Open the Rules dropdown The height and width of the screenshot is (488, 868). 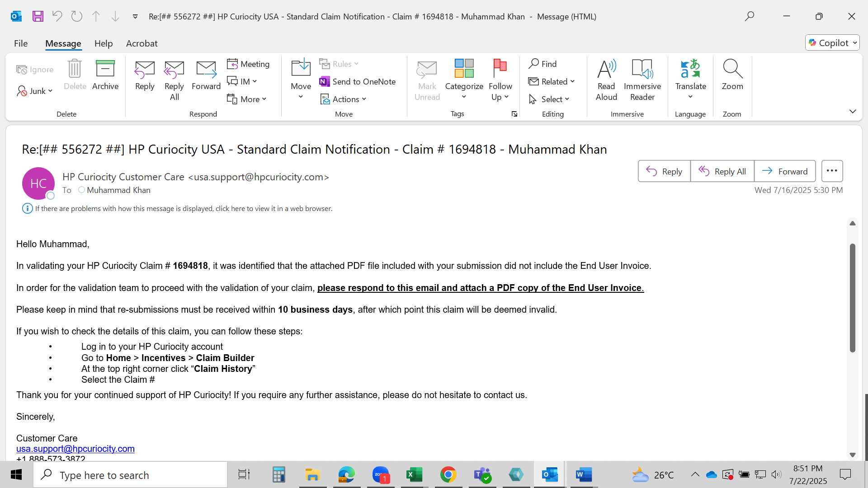tap(339, 64)
